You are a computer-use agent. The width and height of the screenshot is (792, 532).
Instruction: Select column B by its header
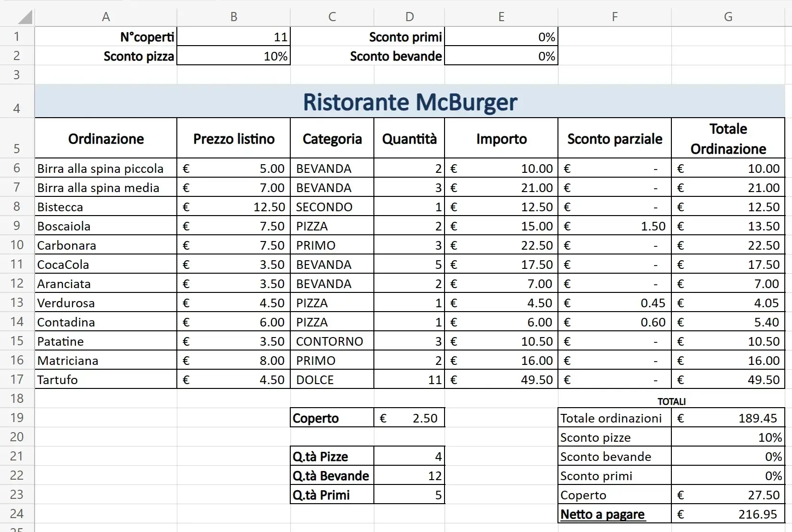click(x=234, y=17)
